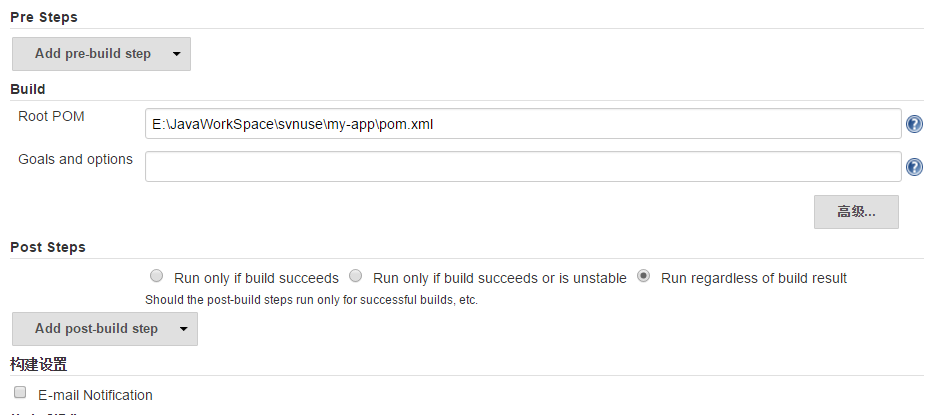Click the Post Steps section heading
The height and width of the screenshot is (415, 932).
[48, 247]
